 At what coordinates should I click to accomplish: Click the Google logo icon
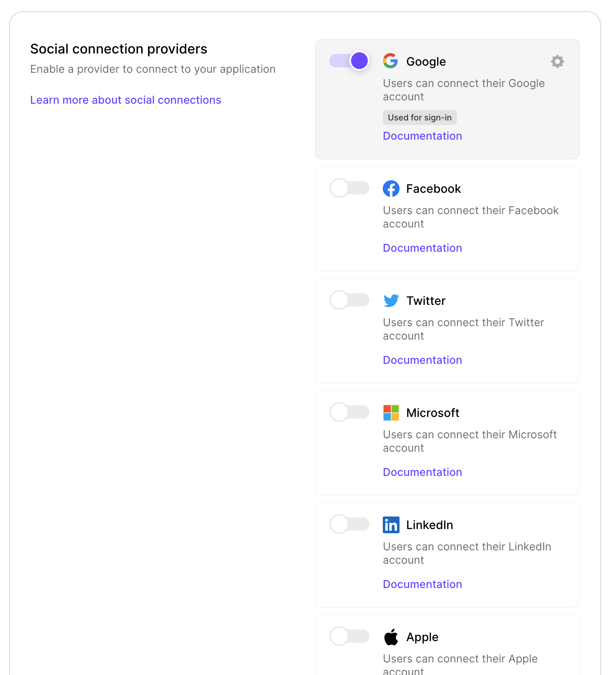[390, 61]
